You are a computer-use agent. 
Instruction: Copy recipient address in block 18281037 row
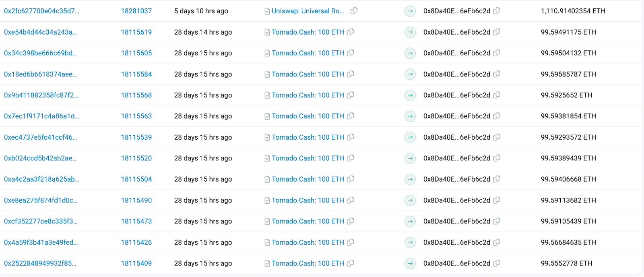coord(497,11)
